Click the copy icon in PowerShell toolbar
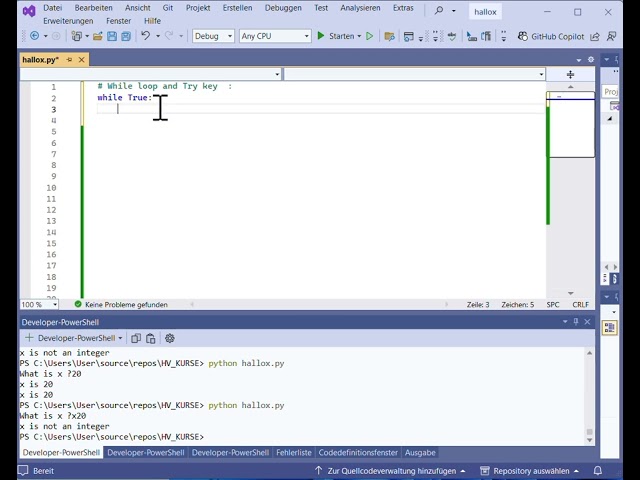Viewport: 640px width, 480px height. point(136,338)
